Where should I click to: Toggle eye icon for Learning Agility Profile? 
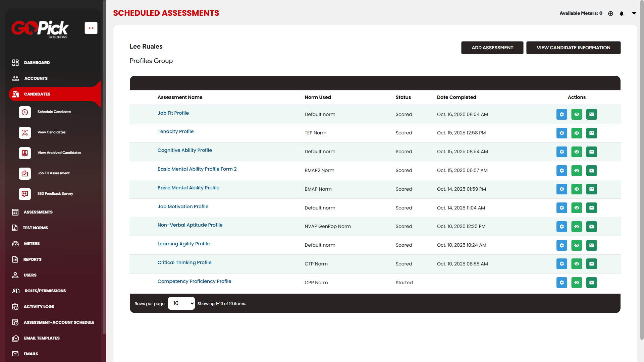click(x=577, y=245)
